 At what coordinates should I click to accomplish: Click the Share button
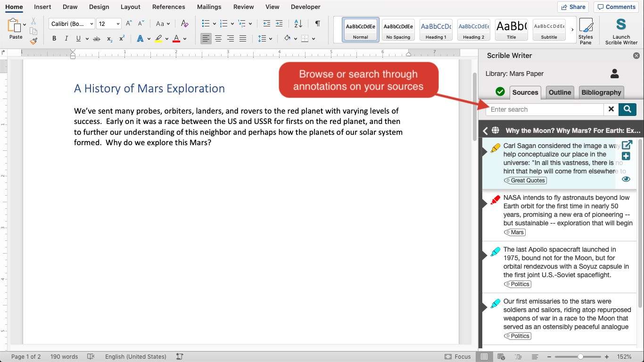pos(572,7)
